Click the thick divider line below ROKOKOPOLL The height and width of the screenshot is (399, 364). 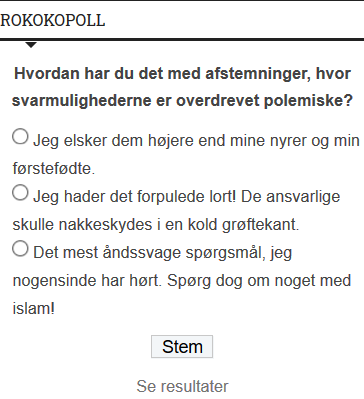[x=182, y=40]
